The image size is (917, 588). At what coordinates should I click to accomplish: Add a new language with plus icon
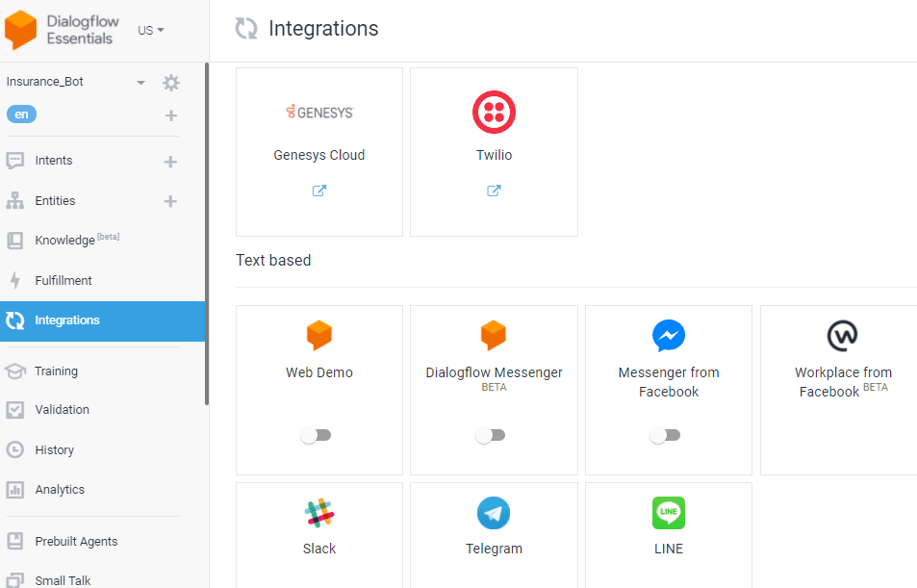170,115
